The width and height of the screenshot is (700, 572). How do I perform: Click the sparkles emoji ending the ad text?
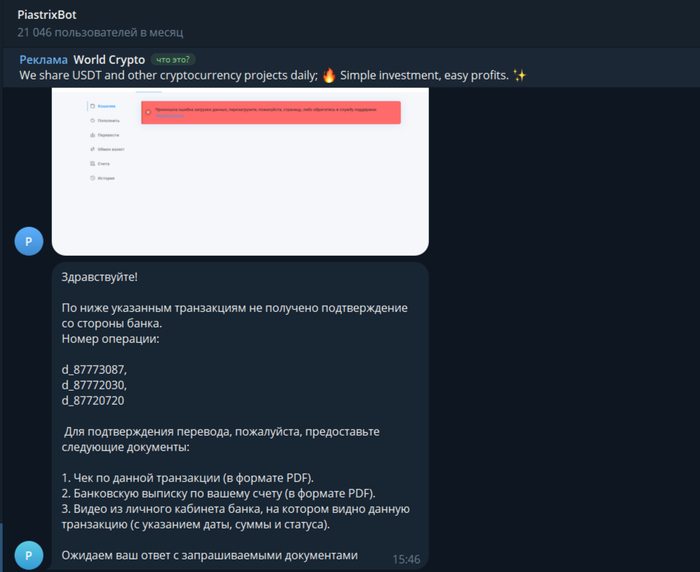(x=518, y=75)
